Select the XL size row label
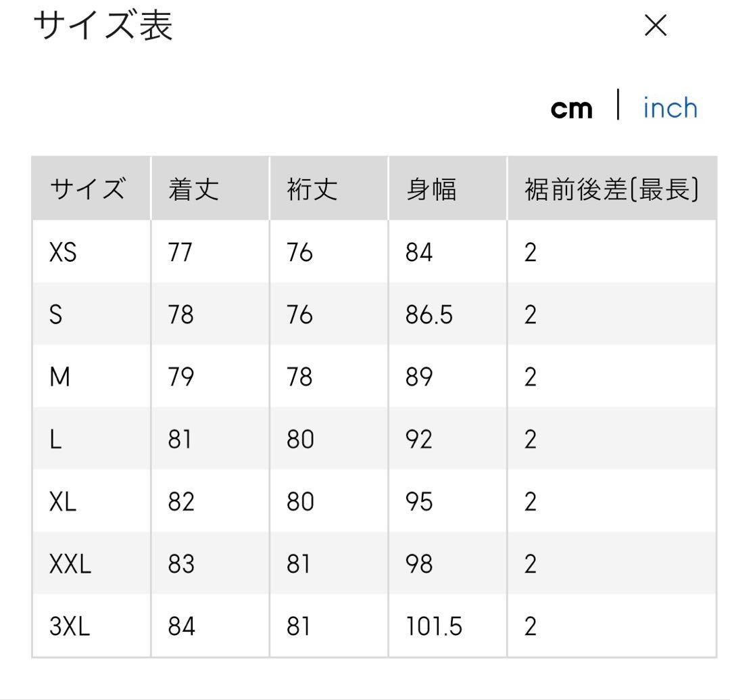The height and width of the screenshot is (700, 730). coord(63,502)
